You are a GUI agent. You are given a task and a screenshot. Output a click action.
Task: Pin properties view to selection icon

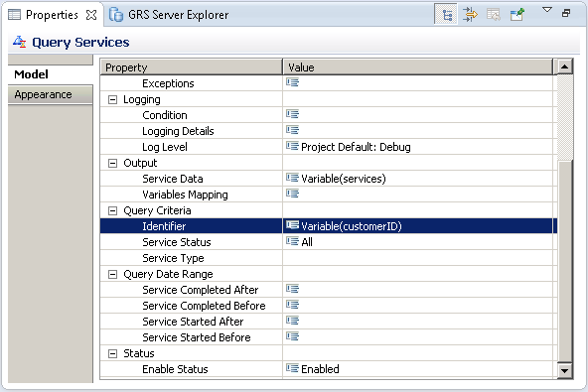pyautogui.click(x=517, y=15)
